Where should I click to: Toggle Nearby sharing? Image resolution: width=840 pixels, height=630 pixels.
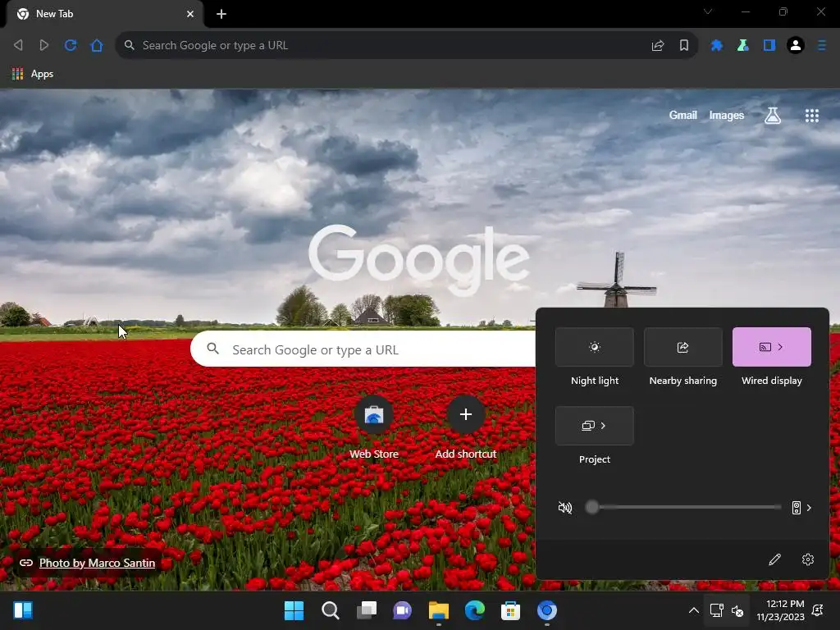point(683,347)
